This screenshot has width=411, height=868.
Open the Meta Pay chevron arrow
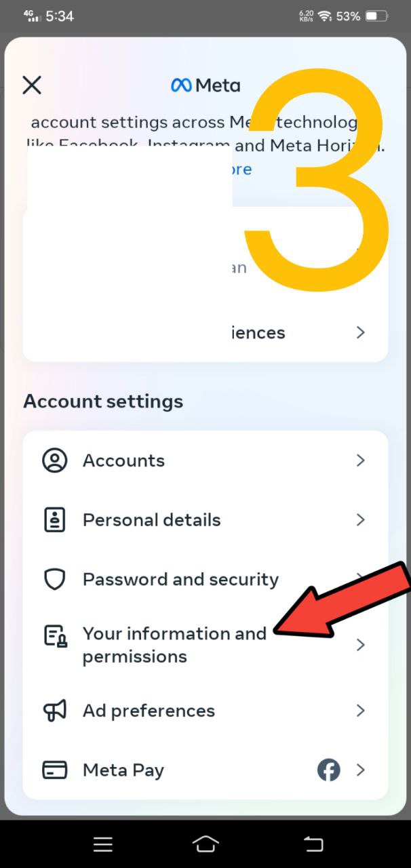click(361, 770)
